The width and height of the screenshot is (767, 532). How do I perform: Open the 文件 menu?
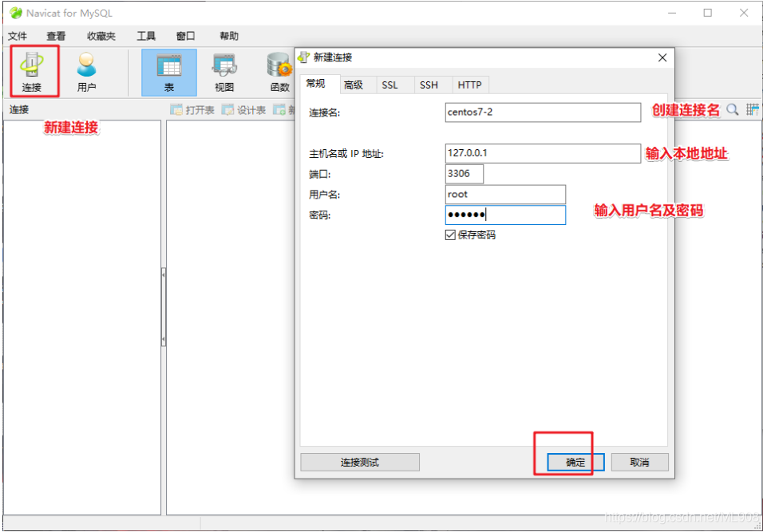coord(18,36)
